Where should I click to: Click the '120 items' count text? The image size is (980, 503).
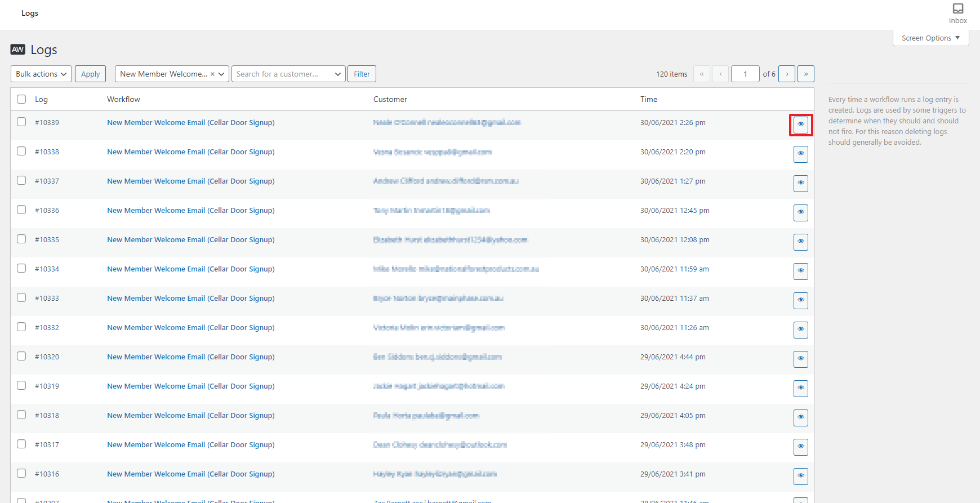(672, 74)
